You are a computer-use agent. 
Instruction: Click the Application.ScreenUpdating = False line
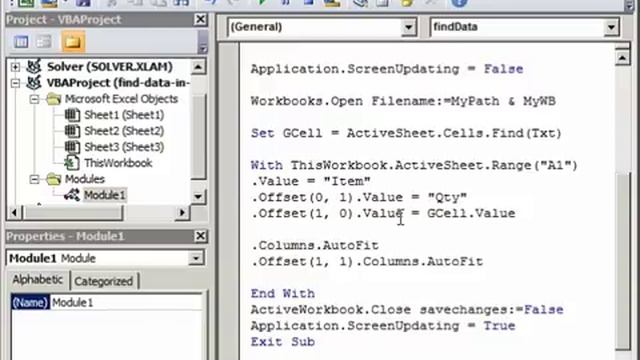pyautogui.click(x=387, y=69)
